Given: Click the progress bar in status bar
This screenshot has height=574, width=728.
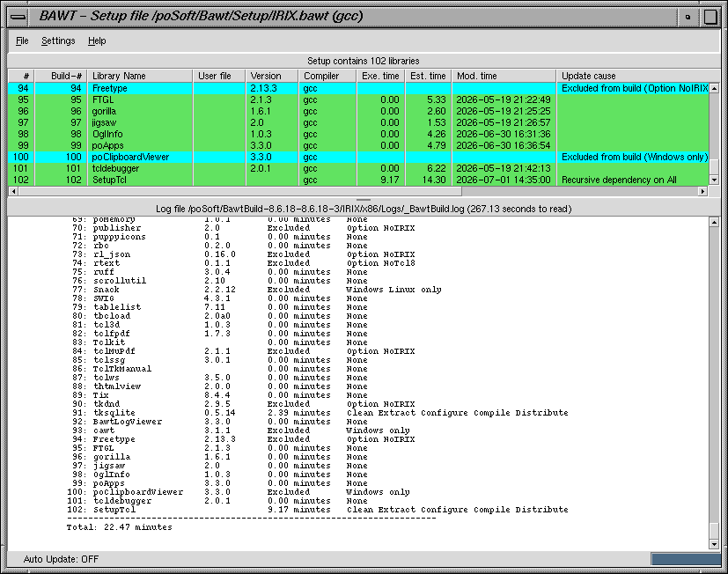Looking at the screenshot, I should point(686,559).
